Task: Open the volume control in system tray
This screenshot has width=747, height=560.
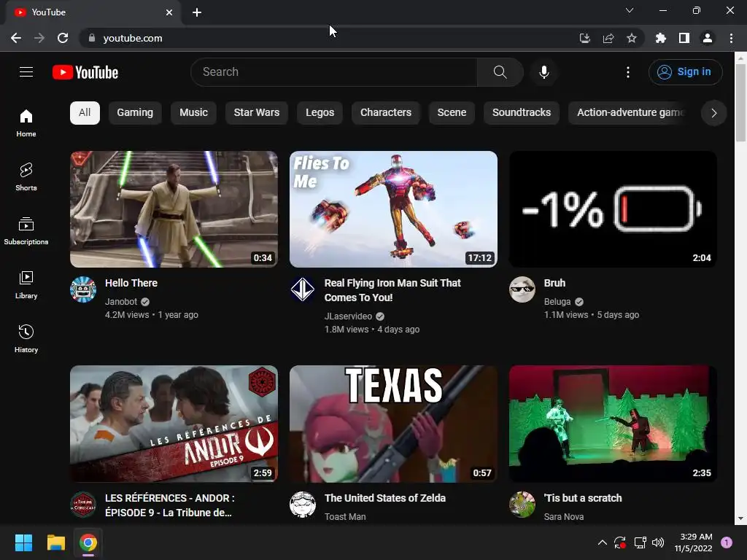Action: coord(658,542)
